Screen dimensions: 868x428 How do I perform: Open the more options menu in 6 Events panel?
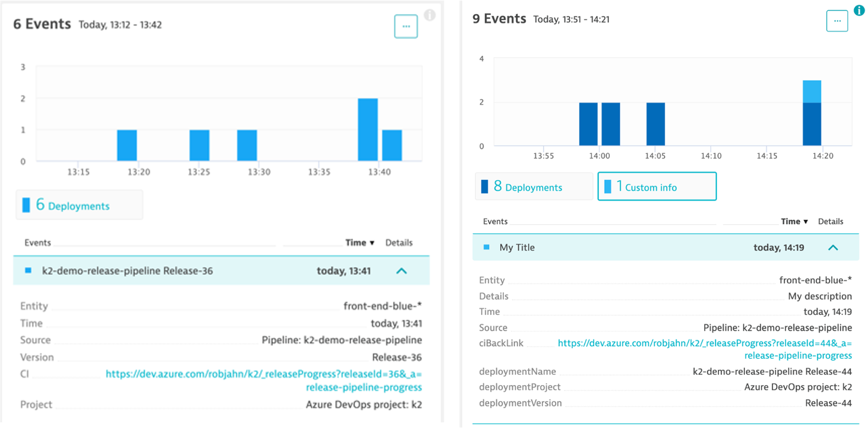click(x=406, y=26)
